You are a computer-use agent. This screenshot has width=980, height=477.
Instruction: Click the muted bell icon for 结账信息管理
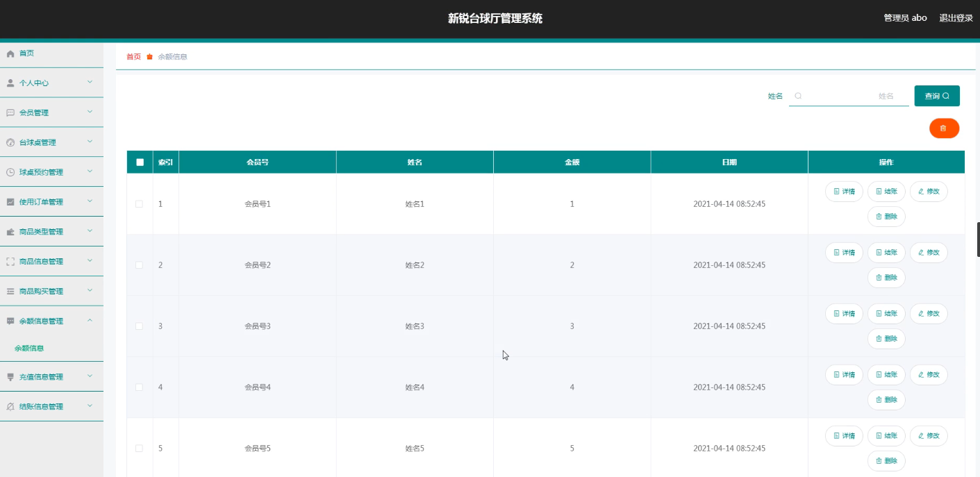pos(10,407)
